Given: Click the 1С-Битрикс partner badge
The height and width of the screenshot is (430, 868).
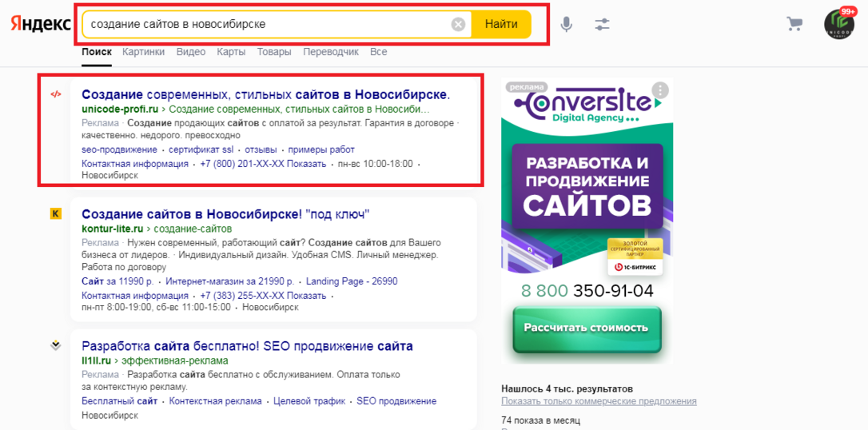Looking at the screenshot, I should [x=635, y=257].
